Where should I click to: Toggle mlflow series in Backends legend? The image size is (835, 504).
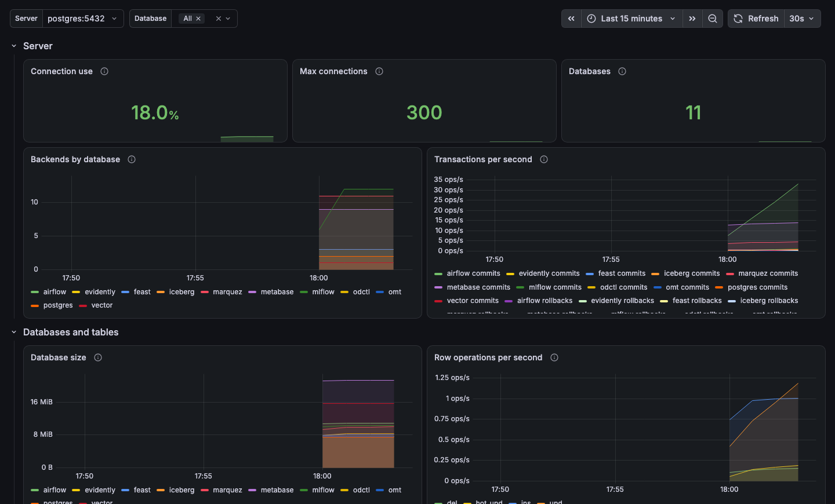[323, 292]
